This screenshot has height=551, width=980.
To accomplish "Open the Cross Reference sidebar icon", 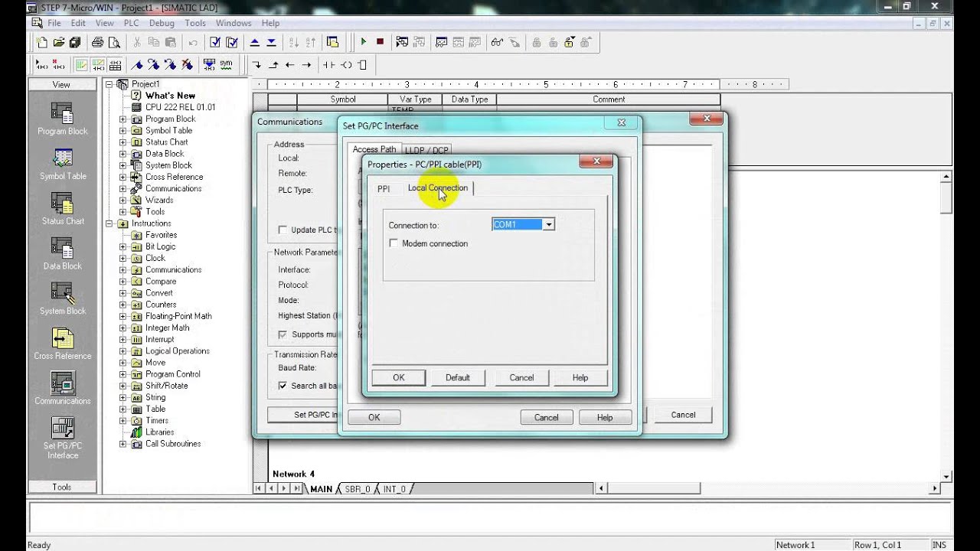I will (x=63, y=344).
